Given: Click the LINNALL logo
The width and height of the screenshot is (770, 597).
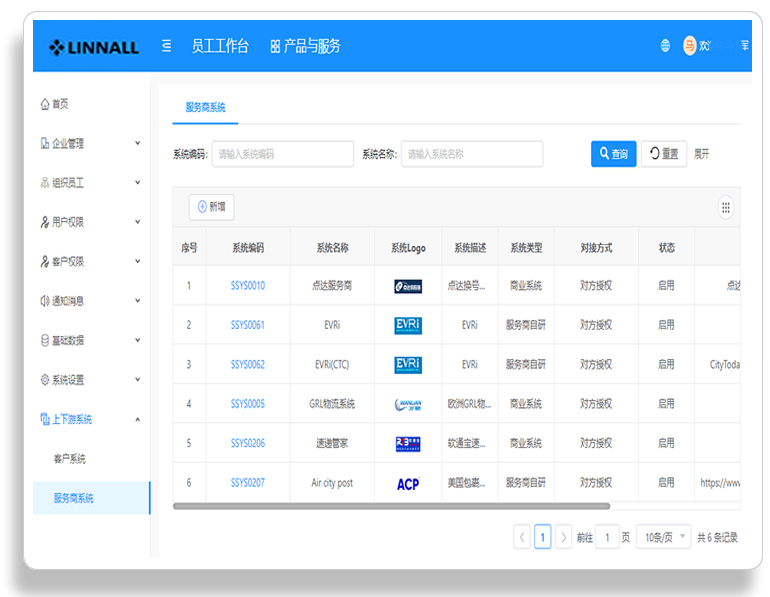Looking at the screenshot, I should click(x=93, y=47).
